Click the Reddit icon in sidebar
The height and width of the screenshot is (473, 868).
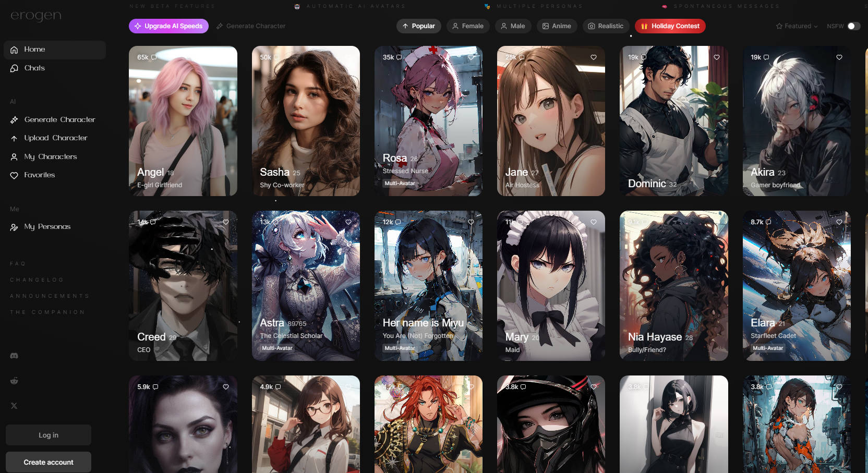[x=14, y=381]
